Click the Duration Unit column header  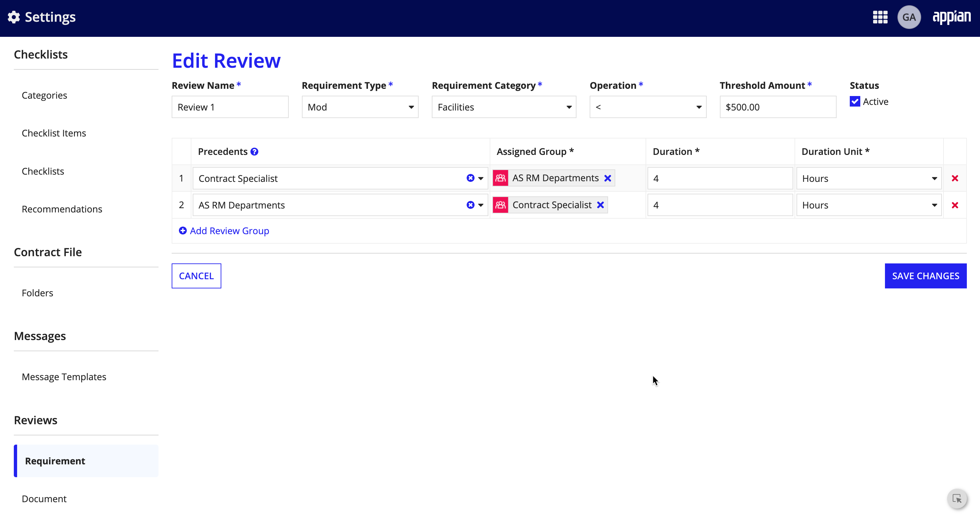pyautogui.click(x=835, y=151)
